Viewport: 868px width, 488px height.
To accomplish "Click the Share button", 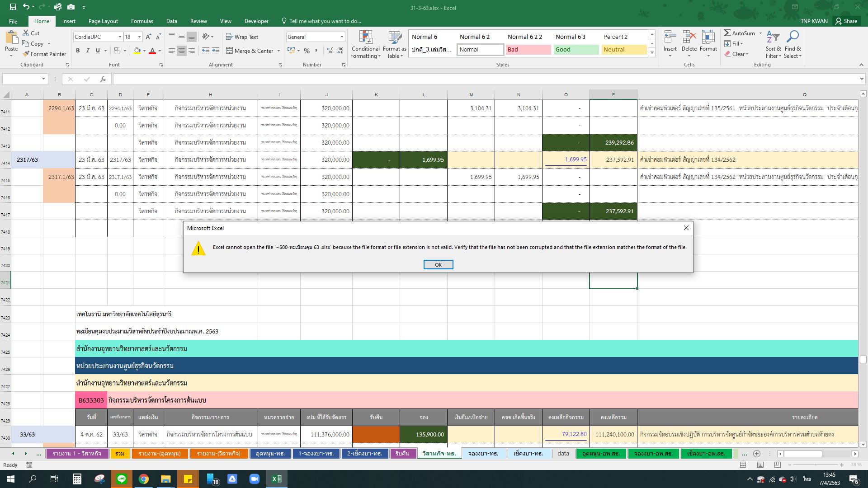I will coord(846,21).
